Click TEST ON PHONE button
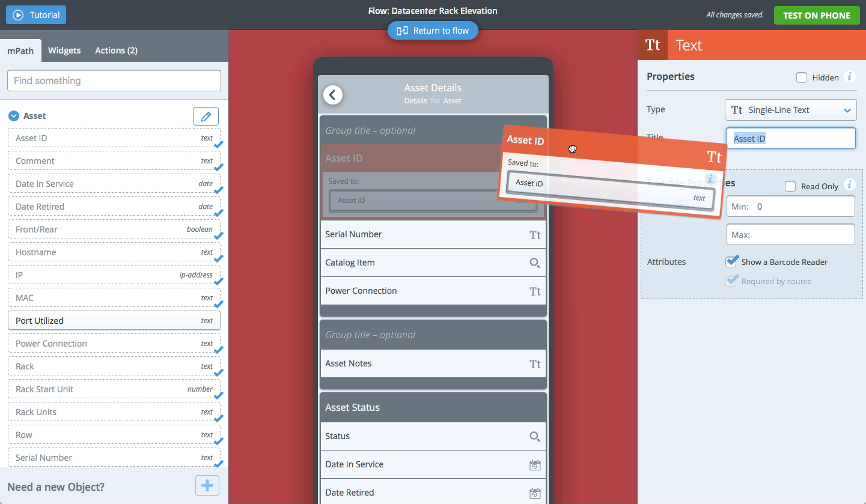 click(x=817, y=15)
